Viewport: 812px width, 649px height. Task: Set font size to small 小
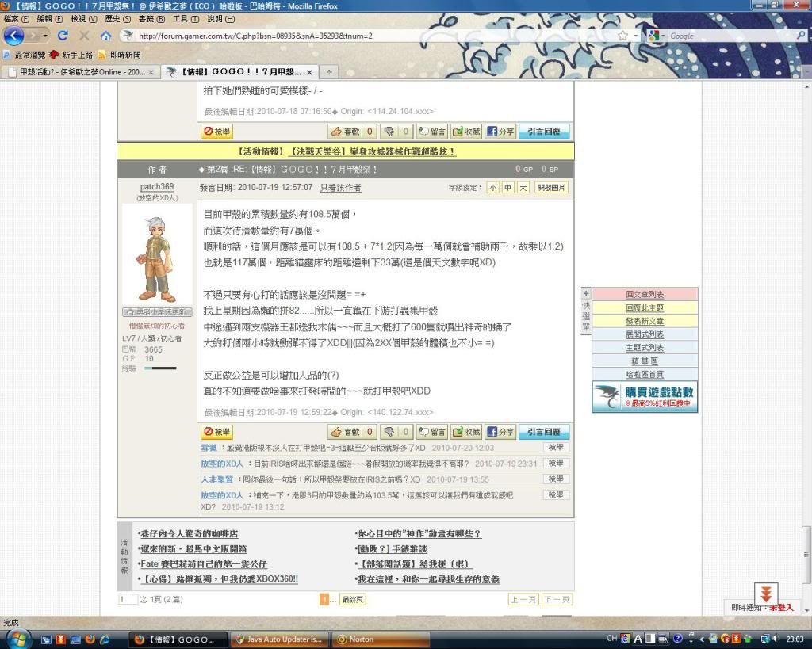point(493,187)
